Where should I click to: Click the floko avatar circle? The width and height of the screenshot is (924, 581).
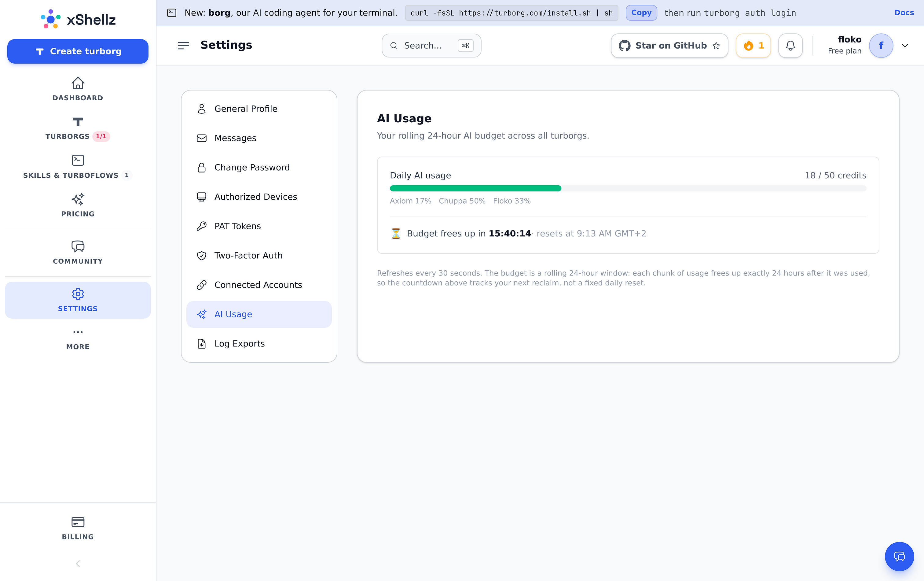click(881, 46)
